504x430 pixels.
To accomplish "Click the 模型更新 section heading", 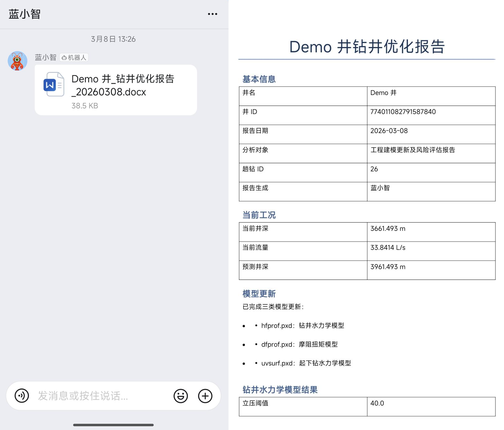I will [259, 294].
